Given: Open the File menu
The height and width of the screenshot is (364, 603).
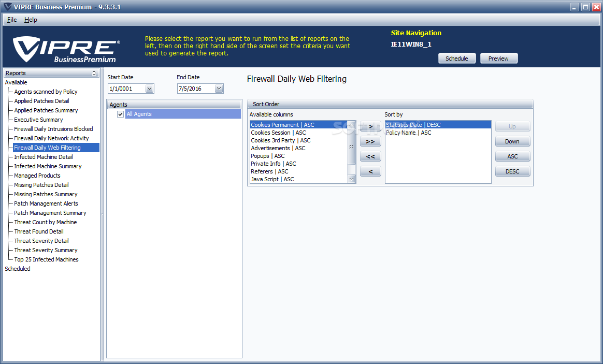Looking at the screenshot, I should coord(11,20).
